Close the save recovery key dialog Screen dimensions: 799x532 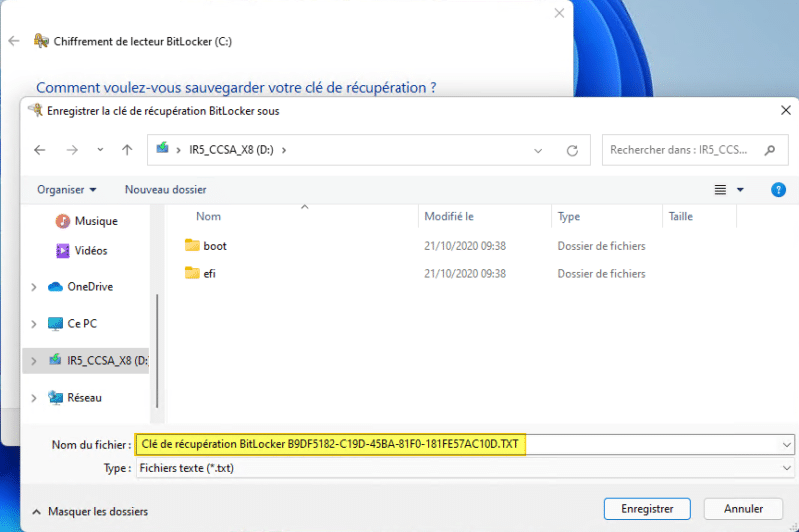(x=785, y=110)
